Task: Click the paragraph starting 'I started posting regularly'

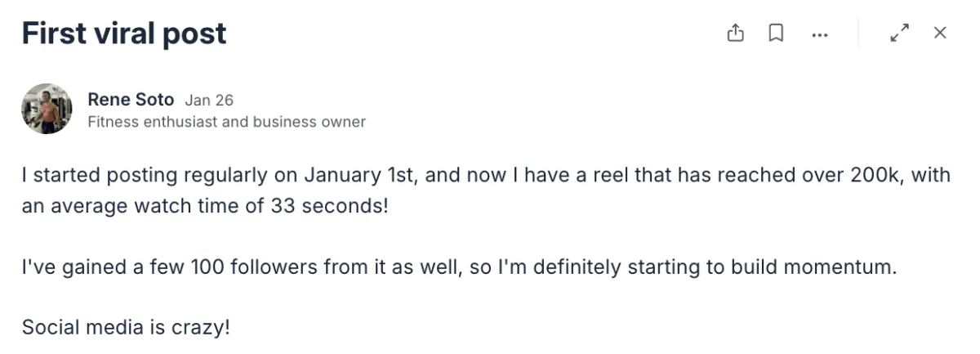Action: 327,190
